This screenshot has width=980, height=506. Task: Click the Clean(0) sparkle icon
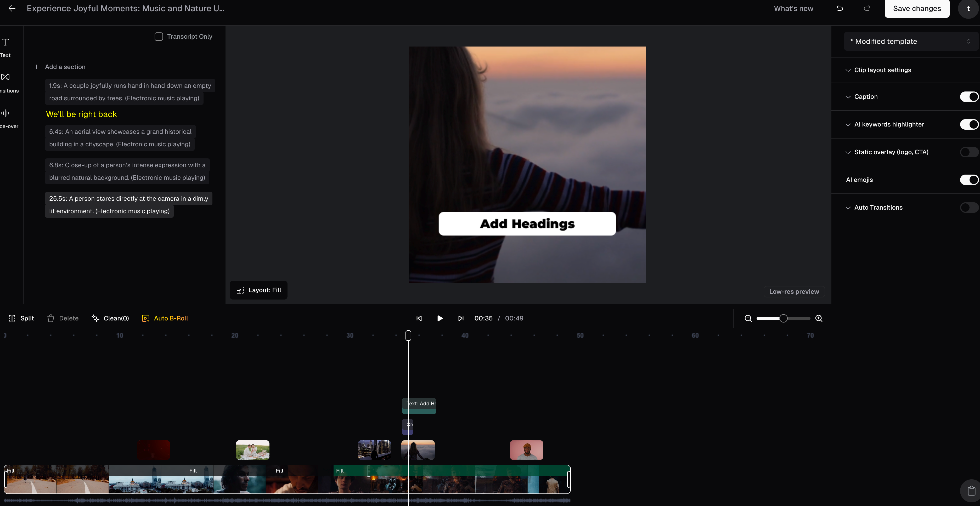point(95,318)
